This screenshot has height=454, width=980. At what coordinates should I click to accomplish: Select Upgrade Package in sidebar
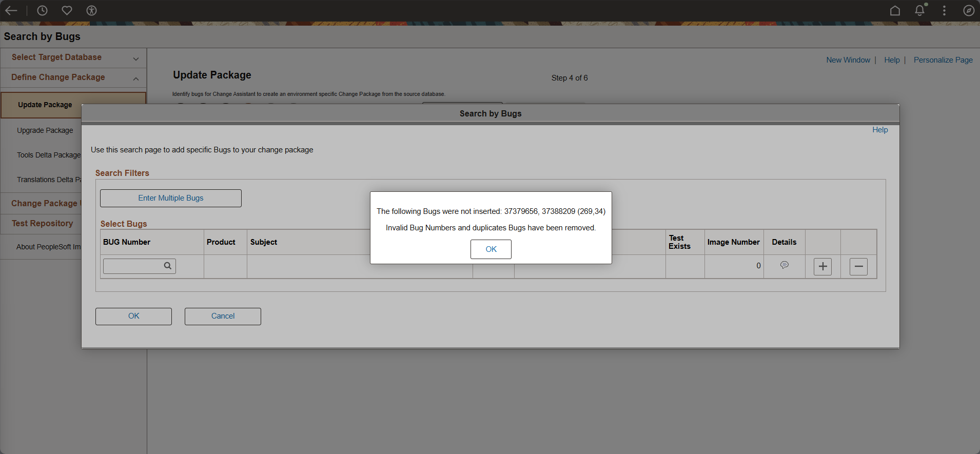[45, 130]
